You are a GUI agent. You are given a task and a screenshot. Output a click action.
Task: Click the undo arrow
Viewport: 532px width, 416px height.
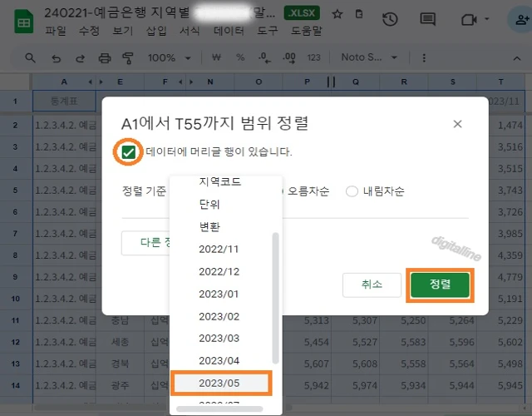tap(56, 58)
